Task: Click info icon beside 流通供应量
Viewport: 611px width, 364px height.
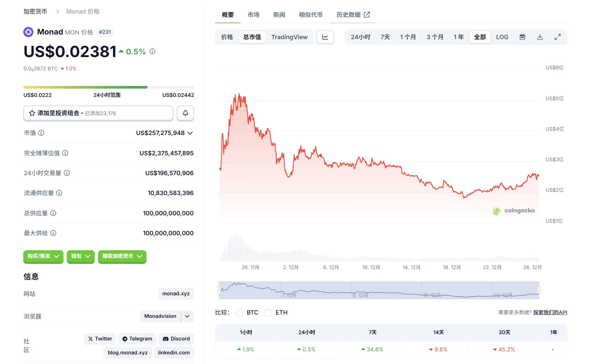Action: (59, 193)
